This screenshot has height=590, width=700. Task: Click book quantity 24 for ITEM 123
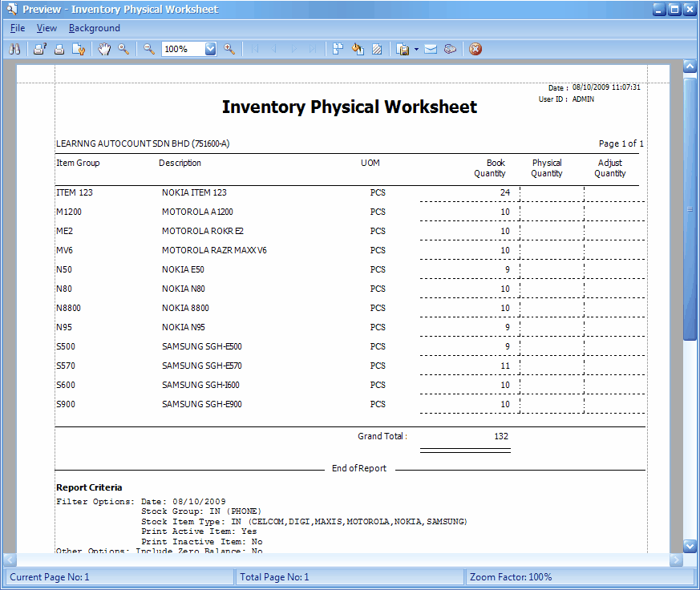coord(505,192)
